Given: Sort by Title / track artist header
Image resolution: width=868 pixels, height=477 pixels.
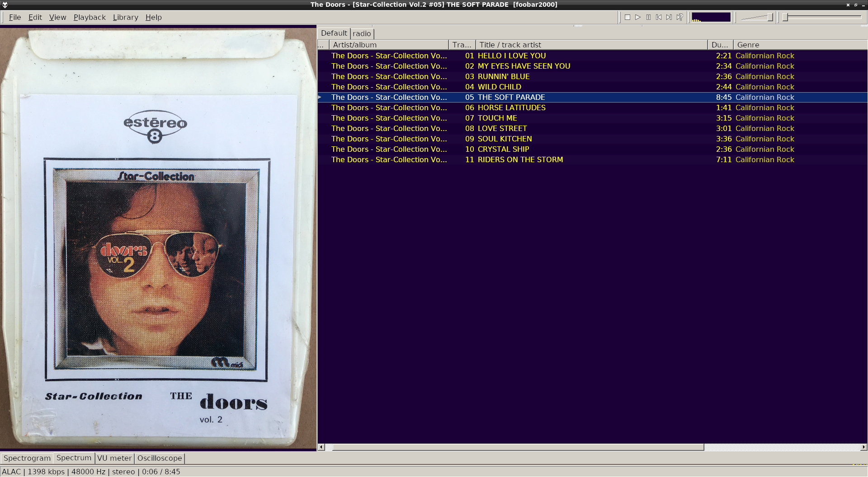Looking at the screenshot, I should coord(591,45).
